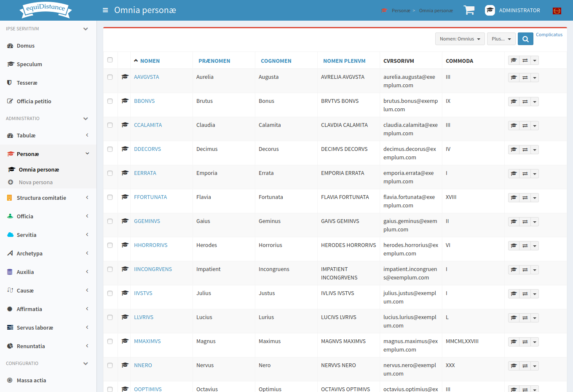Tick the checkbox for BBONVS row

pyautogui.click(x=110, y=101)
